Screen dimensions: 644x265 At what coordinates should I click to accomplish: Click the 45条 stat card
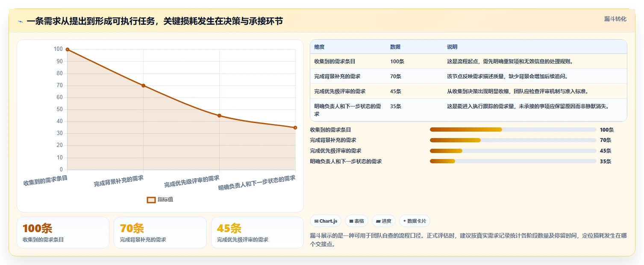257,233
